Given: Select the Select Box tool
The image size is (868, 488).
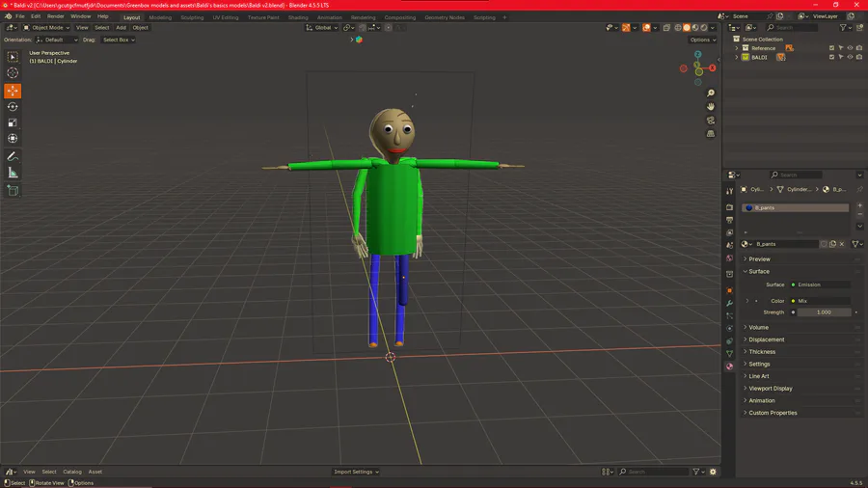Looking at the screenshot, I should (13, 57).
